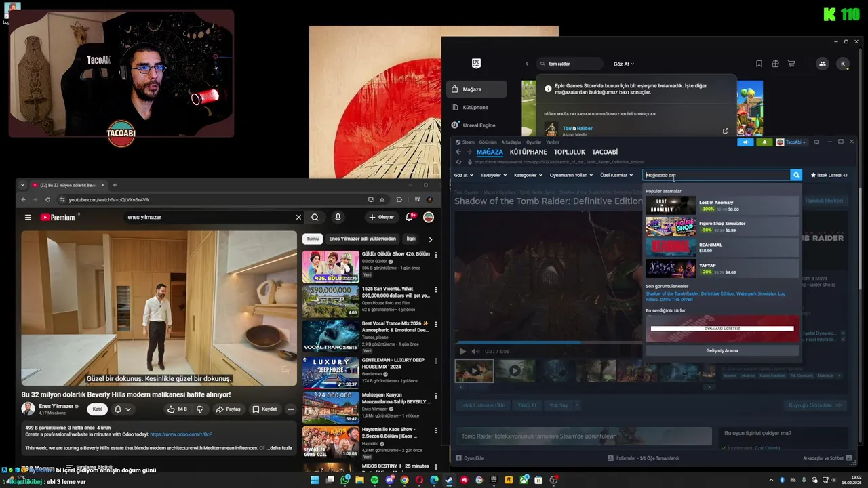Expand video description with daha fazla

tap(279, 448)
